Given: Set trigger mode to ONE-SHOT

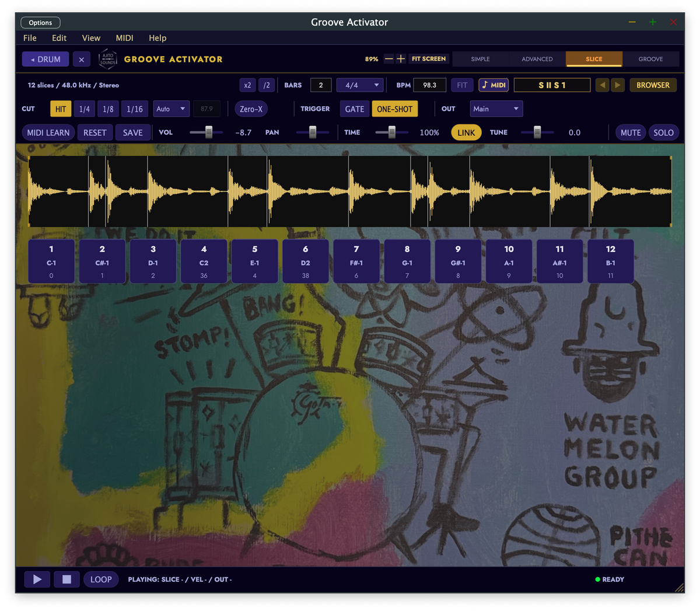Looking at the screenshot, I should [395, 109].
